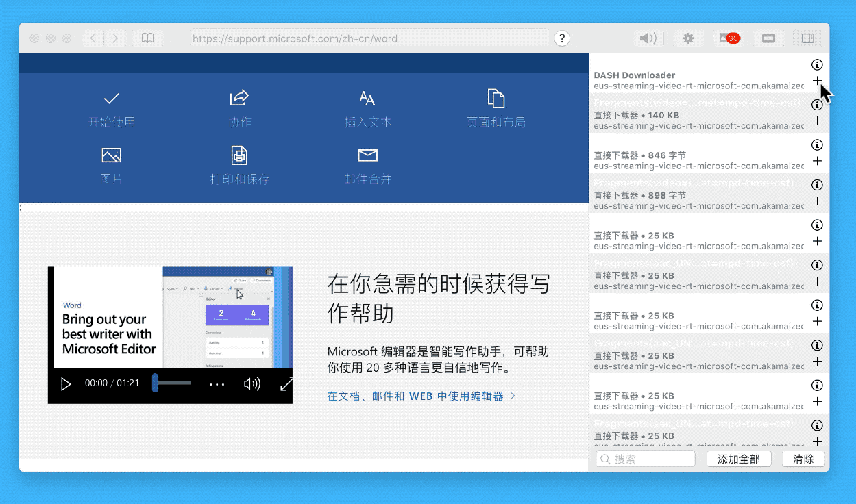Click the 清除 button
The image size is (856, 504).
click(803, 459)
